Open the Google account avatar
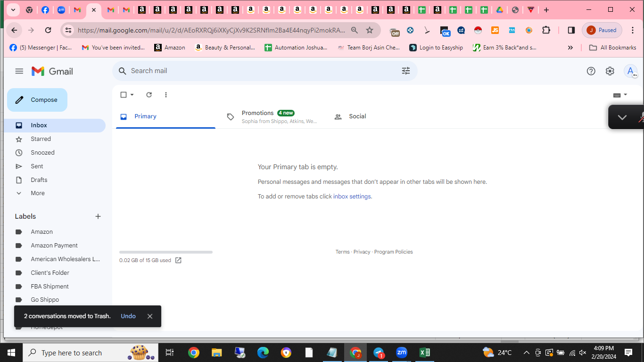This screenshot has width=644, height=362. pyautogui.click(x=630, y=71)
